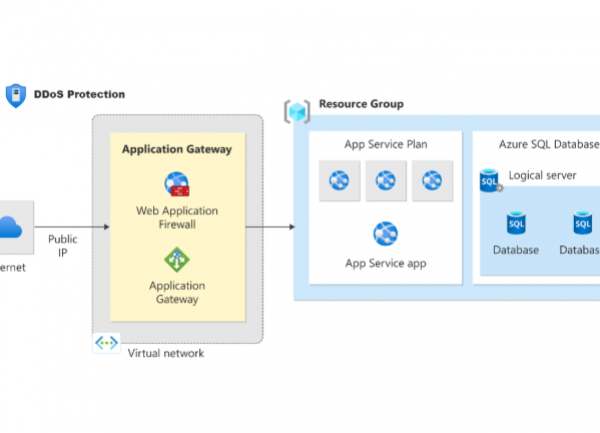Click the DDoS Protection shield icon
Image resolution: width=600 pixels, height=433 pixels.
[x=15, y=95]
